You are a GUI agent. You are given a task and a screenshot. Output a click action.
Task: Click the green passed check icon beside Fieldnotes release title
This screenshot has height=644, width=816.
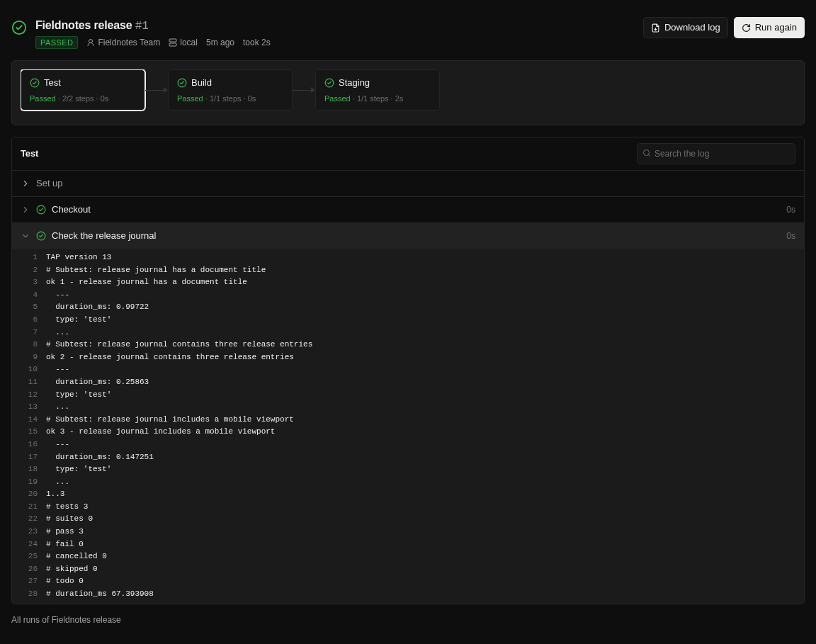pyautogui.click(x=19, y=28)
